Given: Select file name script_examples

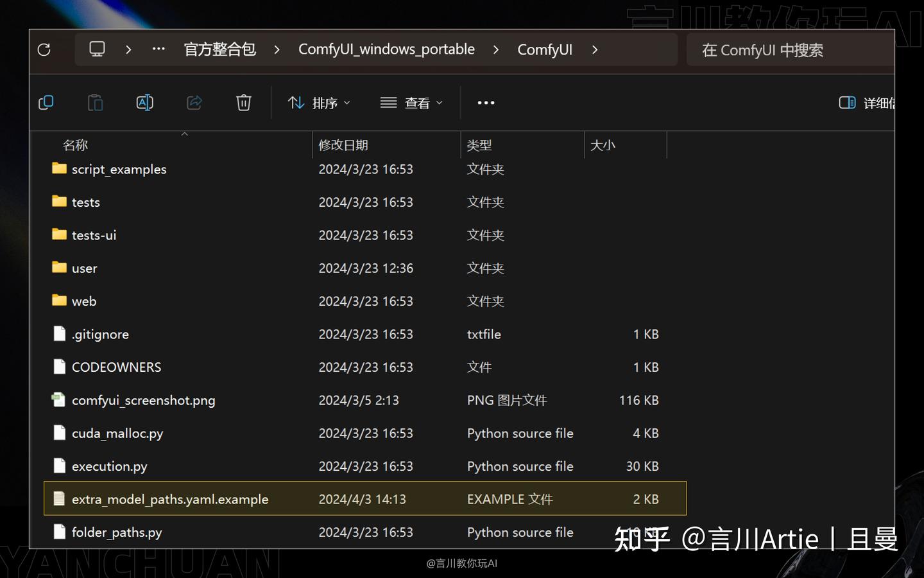Looking at the screenshot, I should [x=119, y=170].
